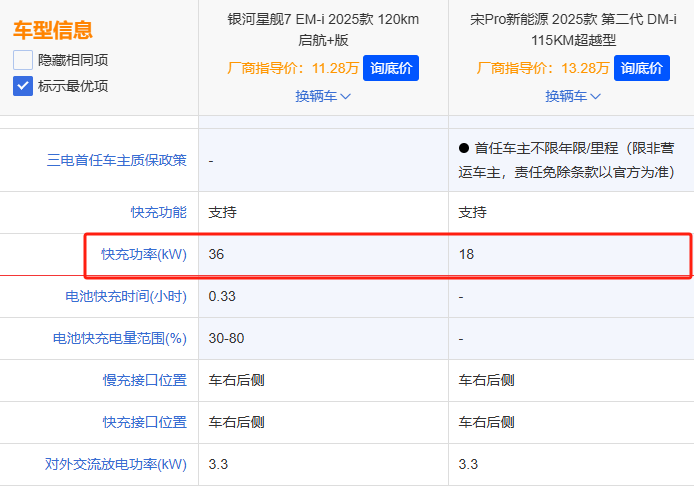694x486 pixels.
Task: Select 银河星舰7 慢充接口位置 value 车右后侧
Action: (x=236, y=380)
